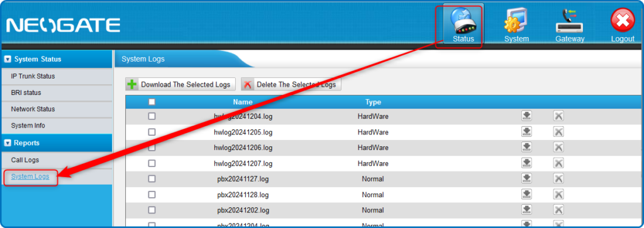Check the box for hwlog20241205.log
The width and height of the screenshot is (644, 228).
pos(152,132)
